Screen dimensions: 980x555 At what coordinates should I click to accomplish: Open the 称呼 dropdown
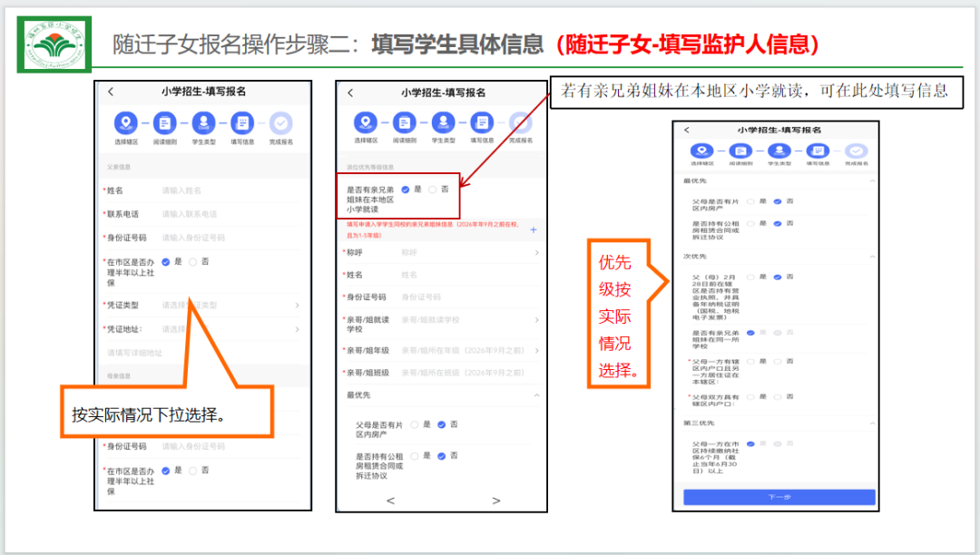pyautogui.click(x=441, y=253)
